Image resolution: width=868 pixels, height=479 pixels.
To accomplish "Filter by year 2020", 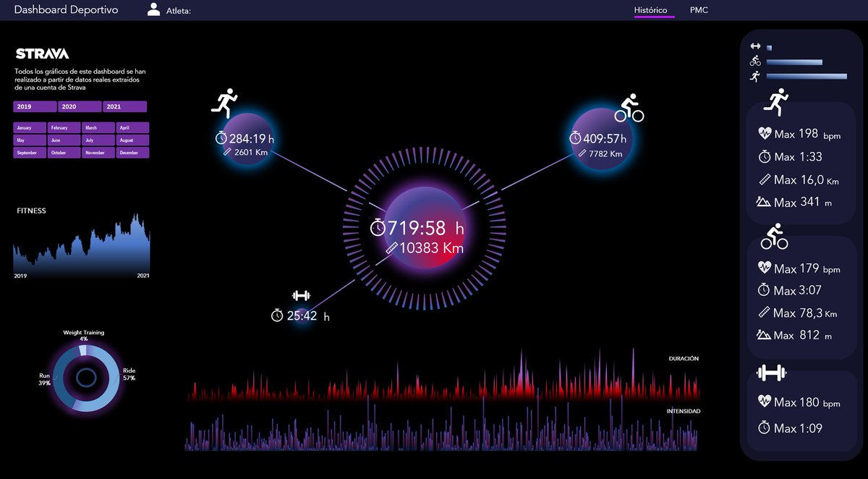I will (80, 106).
